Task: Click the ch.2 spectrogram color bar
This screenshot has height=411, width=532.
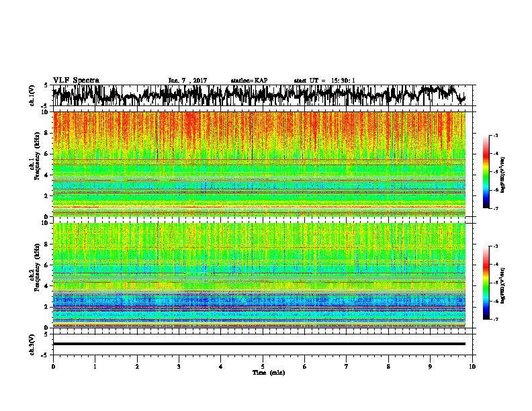Action: (486, 283)
